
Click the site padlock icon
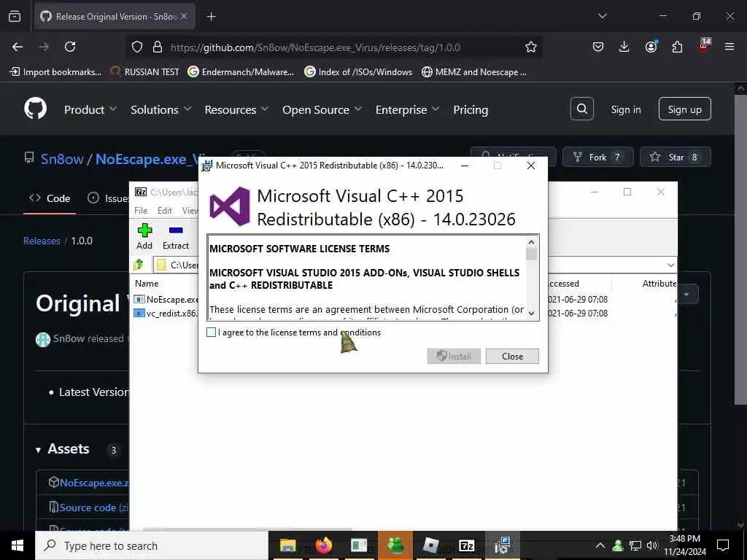coord(158,47)
